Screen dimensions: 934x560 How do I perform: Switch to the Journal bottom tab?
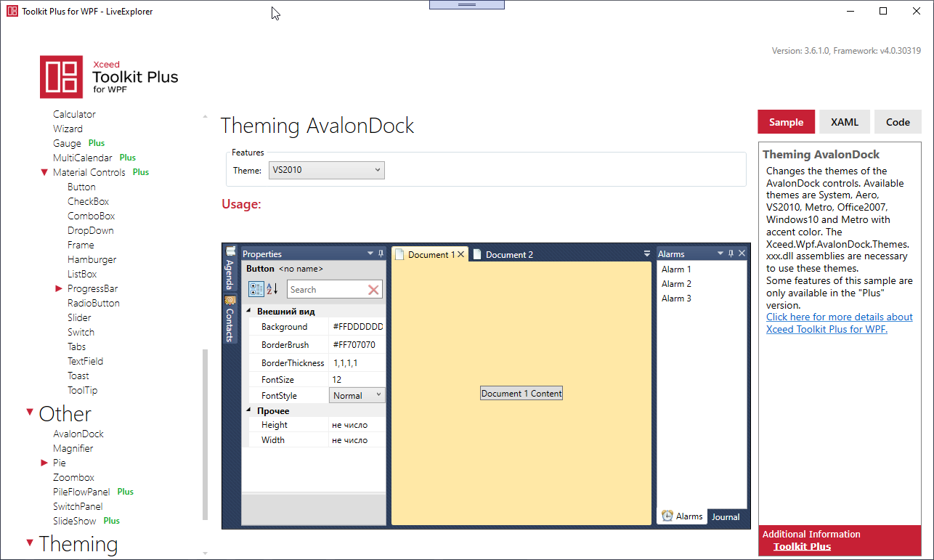(726, 516)
